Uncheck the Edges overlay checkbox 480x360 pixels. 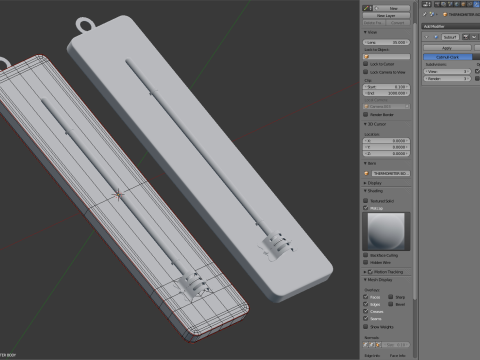(x=366, y=304)
